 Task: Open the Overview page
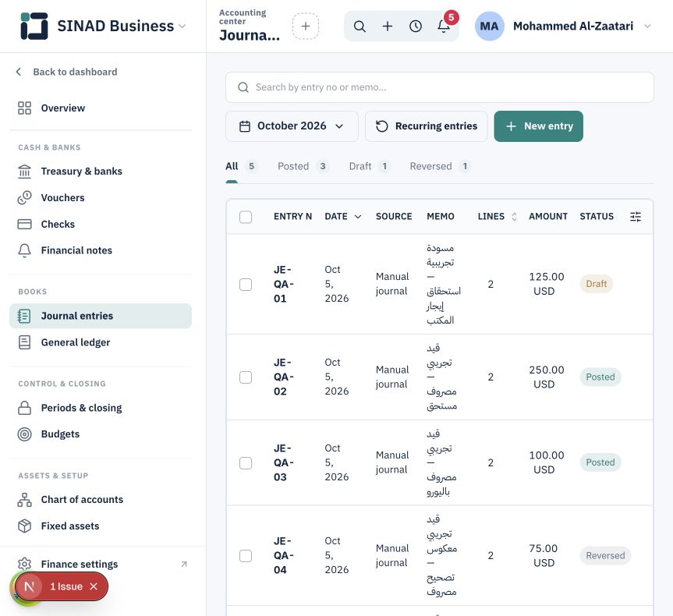pyautogui.click(x=101, y=108)
